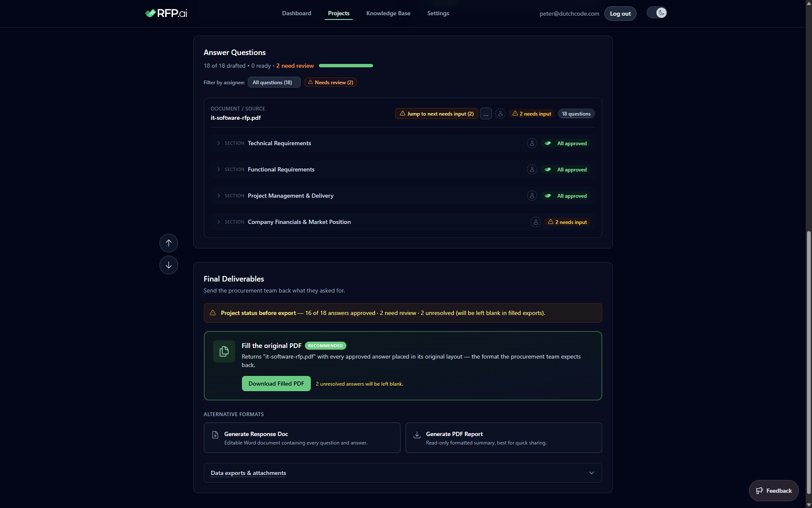Click the scrollbar up arrow

pos(809,3)
